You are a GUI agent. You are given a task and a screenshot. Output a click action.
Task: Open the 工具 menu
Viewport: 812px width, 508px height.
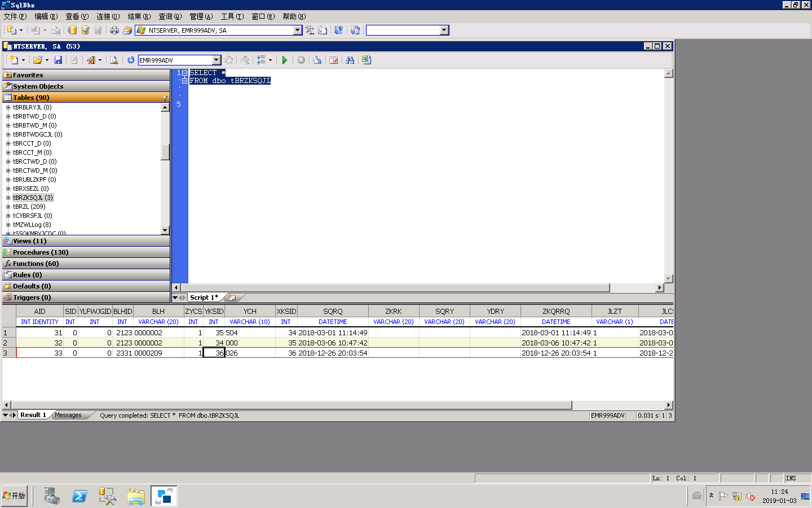232,16
